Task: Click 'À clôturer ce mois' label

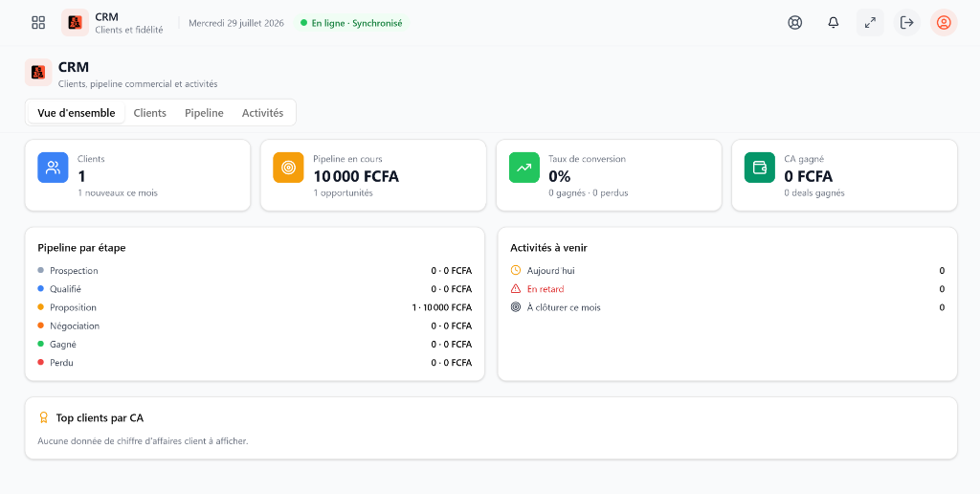Action: point(564,307)
